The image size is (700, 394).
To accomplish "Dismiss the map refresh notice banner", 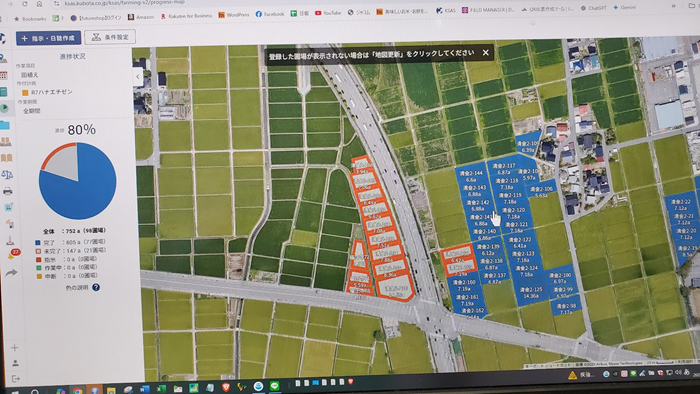I will [486, 53].
